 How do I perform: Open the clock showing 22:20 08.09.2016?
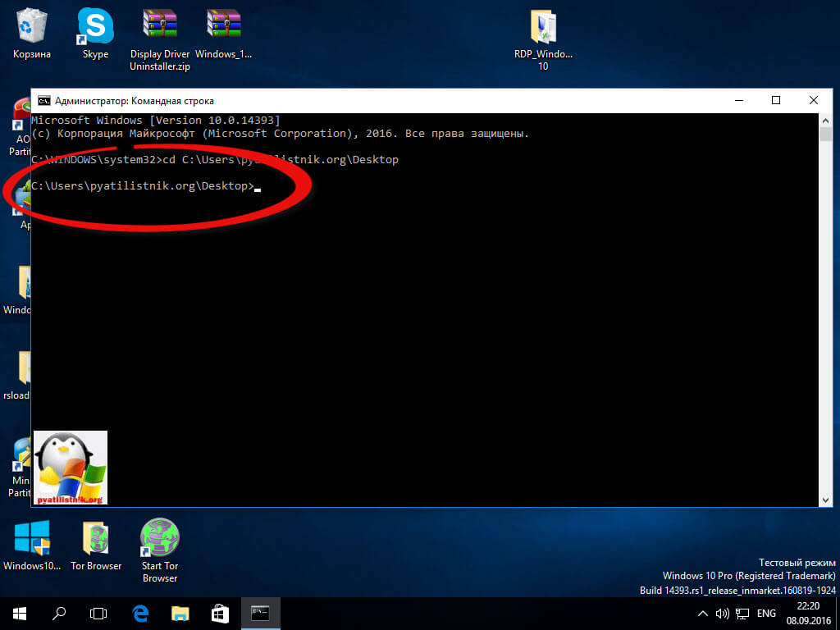point(808,613)
